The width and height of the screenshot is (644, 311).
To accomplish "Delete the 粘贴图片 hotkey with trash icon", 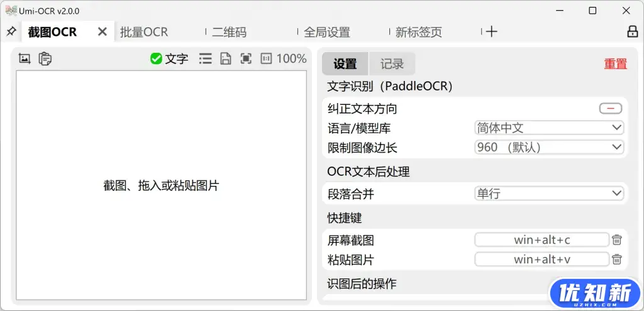I will 617,259.
